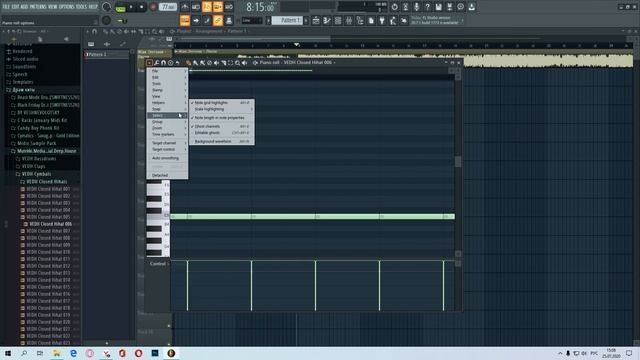Open the HELP menu in menu bar
The width and height of the screenshot is (640, 360).
pos(93,7)
